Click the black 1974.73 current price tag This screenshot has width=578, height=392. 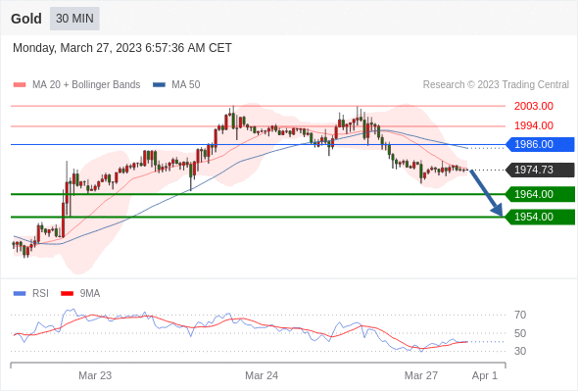540,170
